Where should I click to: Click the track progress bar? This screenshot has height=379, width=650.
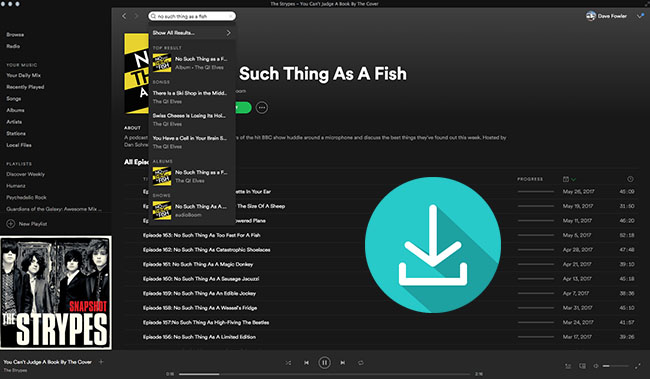[325, 374]
